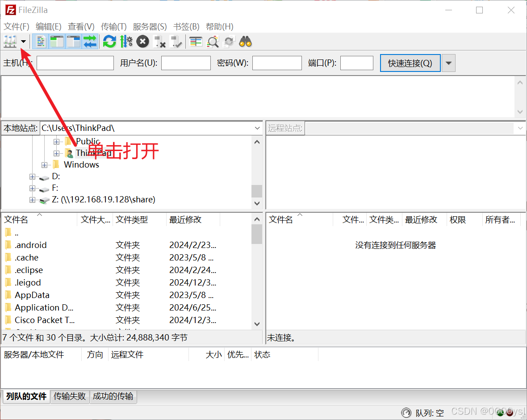
Task: Select the Windows folder in tree
Action: point(81,165)
